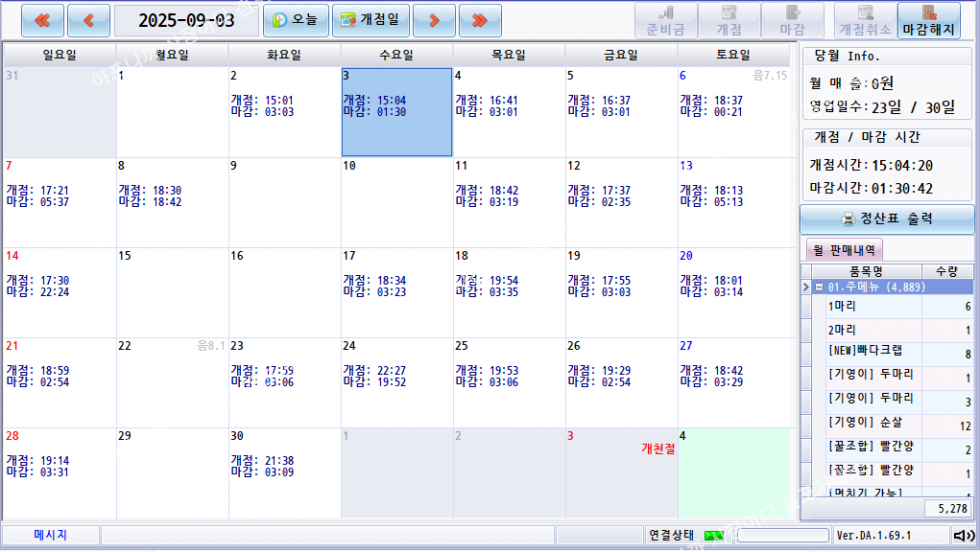Click the 개점일 calendar button
The width and height of the screenshot is (980, 552).
tap(370, 19)
